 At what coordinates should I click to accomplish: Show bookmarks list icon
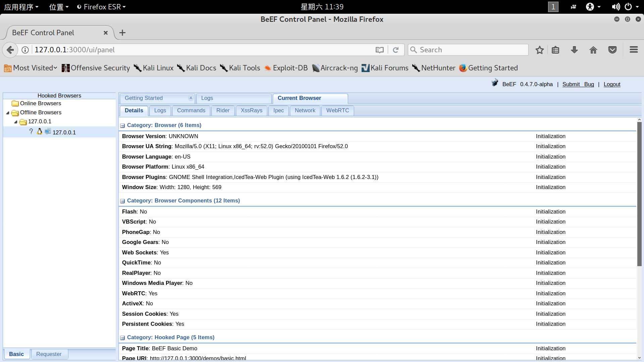click(555, 50)
